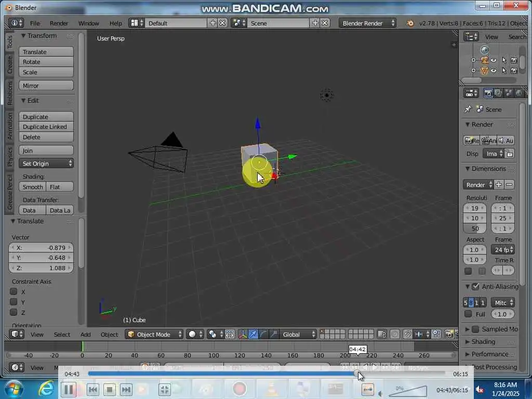Open the Object Mode dropdown

154,334
